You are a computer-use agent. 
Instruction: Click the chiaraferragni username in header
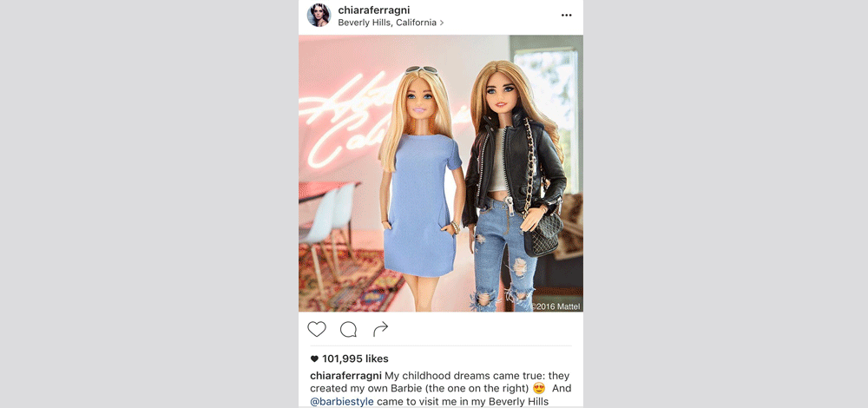coord(374,10)
